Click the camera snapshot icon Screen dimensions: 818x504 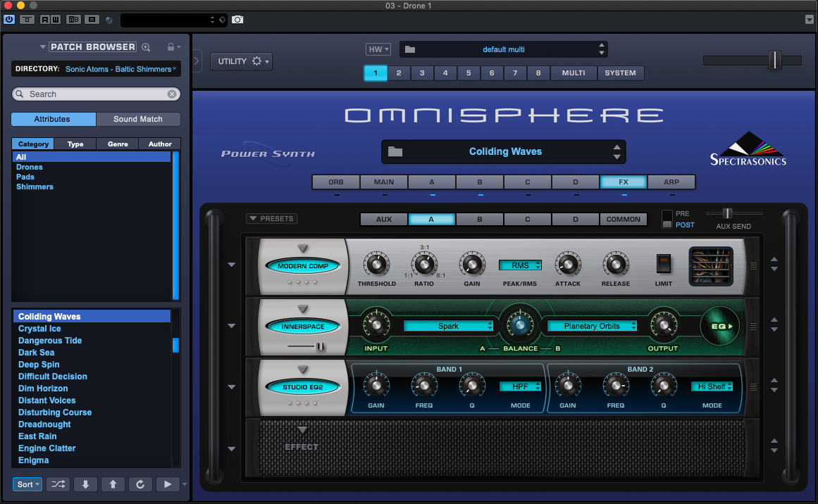click(237, 20)
